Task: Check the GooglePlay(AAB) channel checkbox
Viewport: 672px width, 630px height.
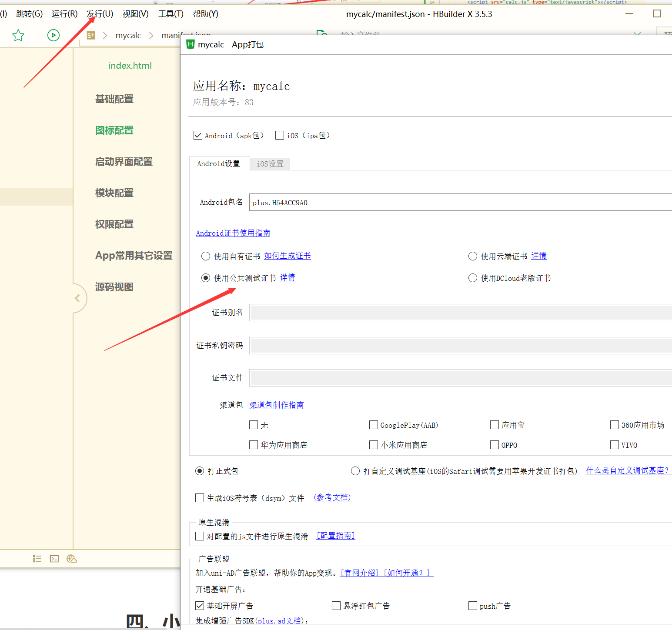Action: (x=374, y=425)
